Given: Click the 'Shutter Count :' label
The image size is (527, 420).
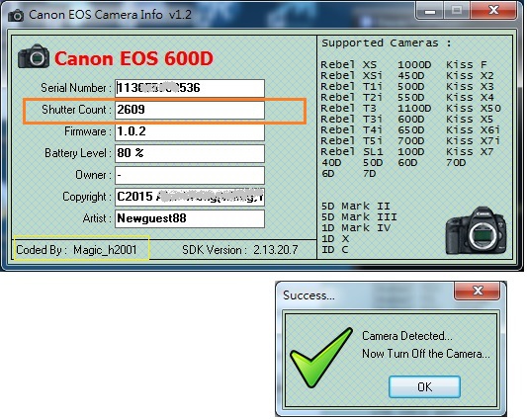Looking at the screenshot, I should [76, 110].
